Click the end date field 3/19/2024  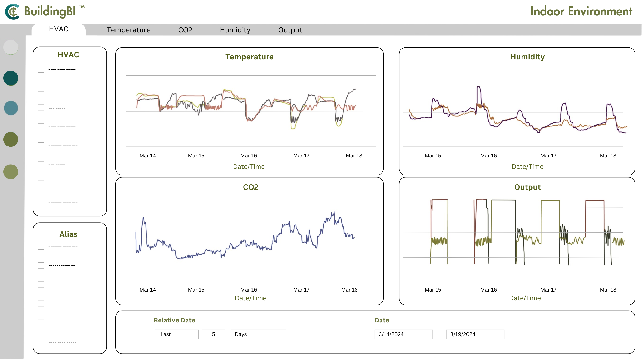475,334
